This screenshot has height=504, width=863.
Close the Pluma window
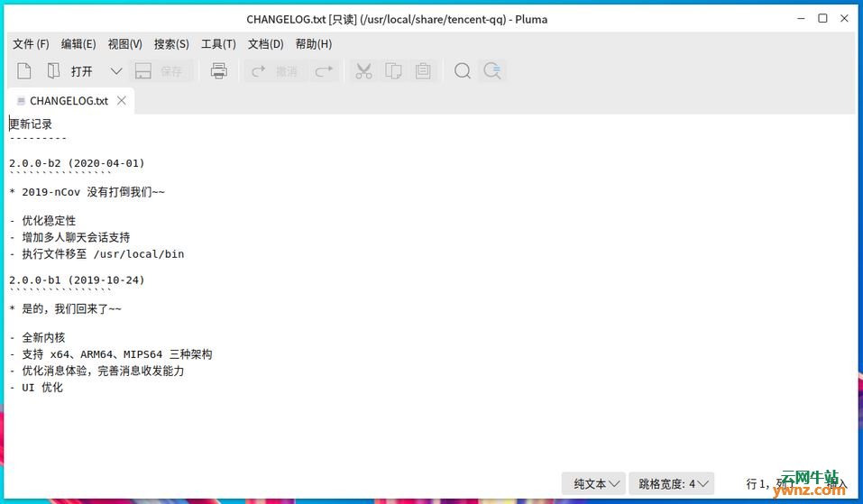844,18
